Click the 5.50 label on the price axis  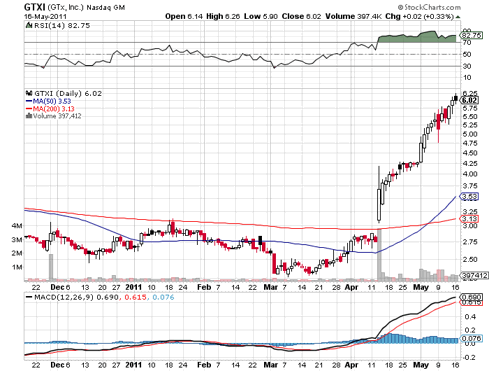[x=470, y=117]
